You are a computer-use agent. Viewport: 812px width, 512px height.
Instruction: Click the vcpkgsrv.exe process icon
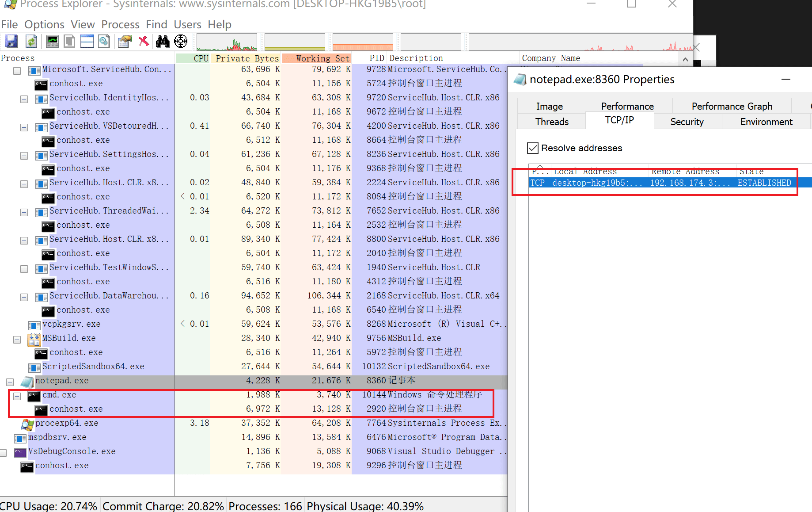34,325
